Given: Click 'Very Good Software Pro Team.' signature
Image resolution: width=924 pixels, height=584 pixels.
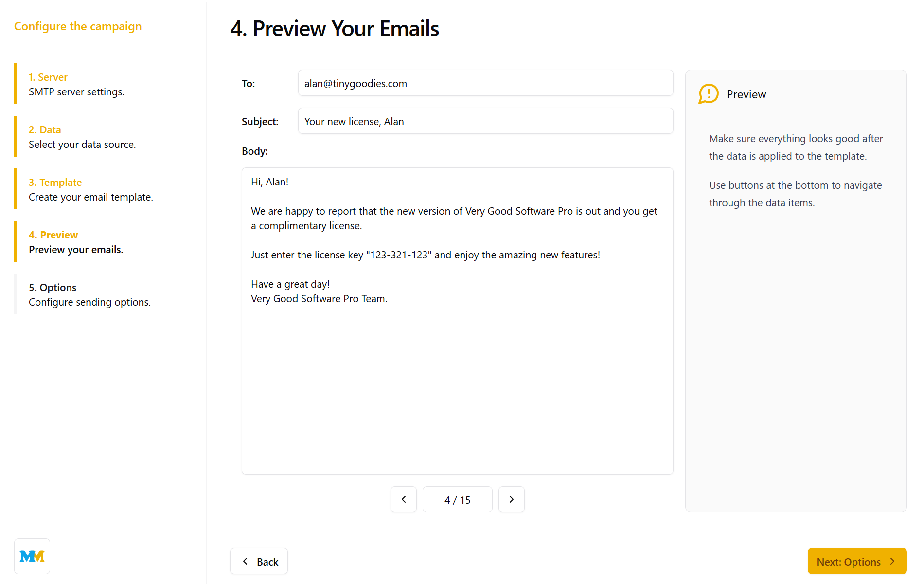Looking at the screenshot, I should pos(319,299).
